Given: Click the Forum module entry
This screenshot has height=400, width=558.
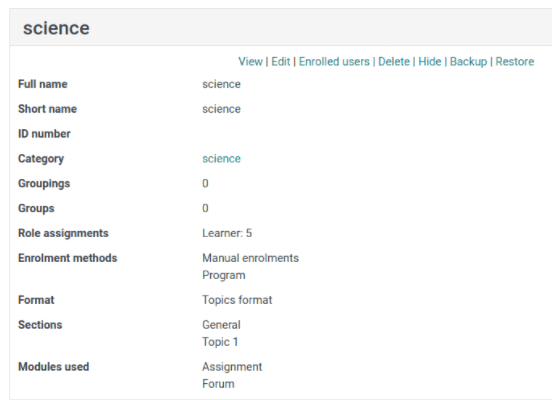Looking at the screenshot, I should pyautogui.click(x=218, y=384).
